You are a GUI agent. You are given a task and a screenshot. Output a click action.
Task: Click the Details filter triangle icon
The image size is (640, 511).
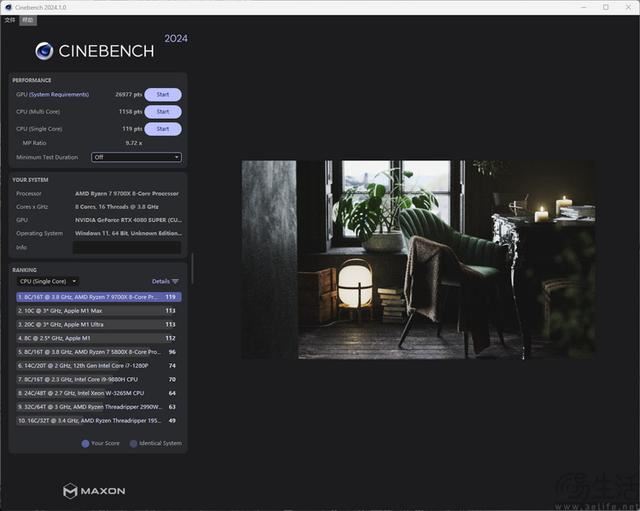(176, 281)
